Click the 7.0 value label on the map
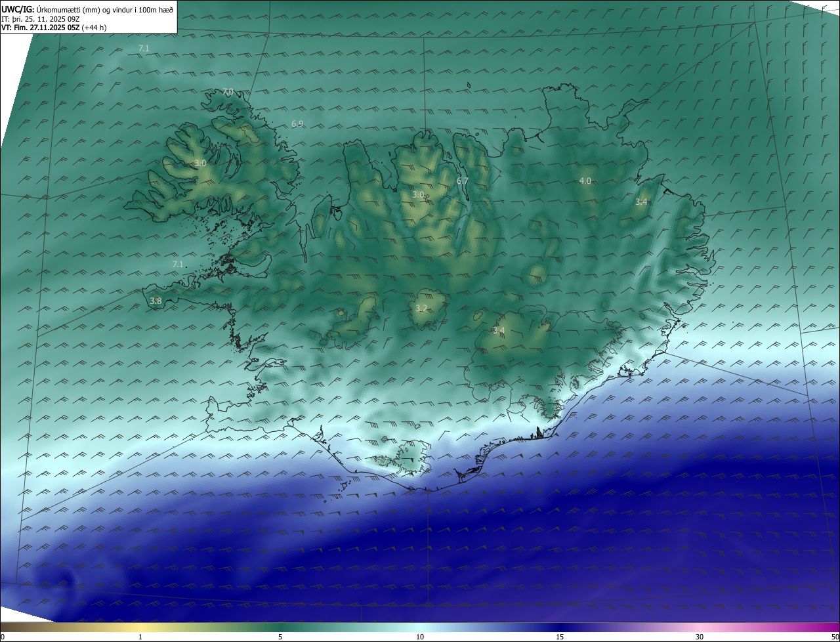 [228, 92]
